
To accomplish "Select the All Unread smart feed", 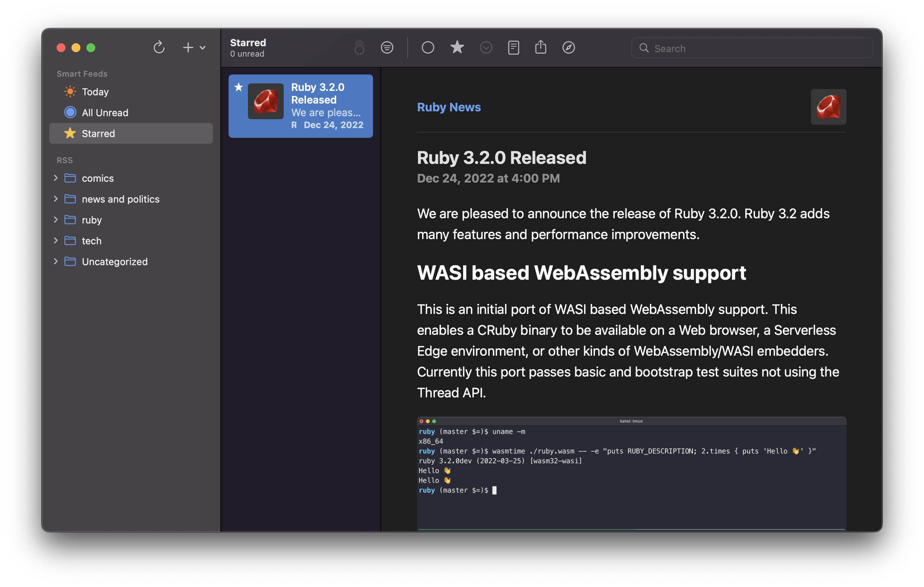I will 131,112.
